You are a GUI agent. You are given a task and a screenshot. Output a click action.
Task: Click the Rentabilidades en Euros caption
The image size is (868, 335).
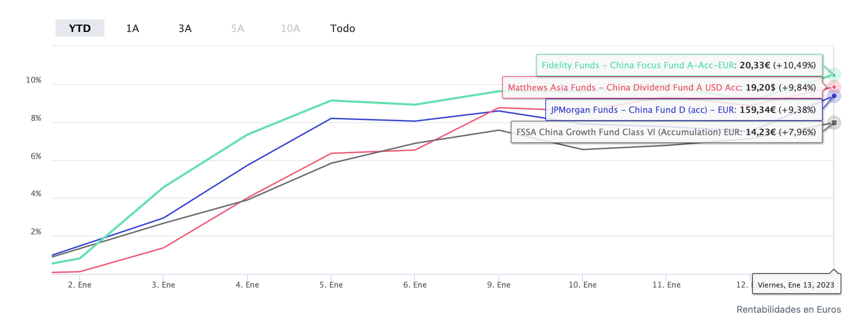tap(789, 309)
